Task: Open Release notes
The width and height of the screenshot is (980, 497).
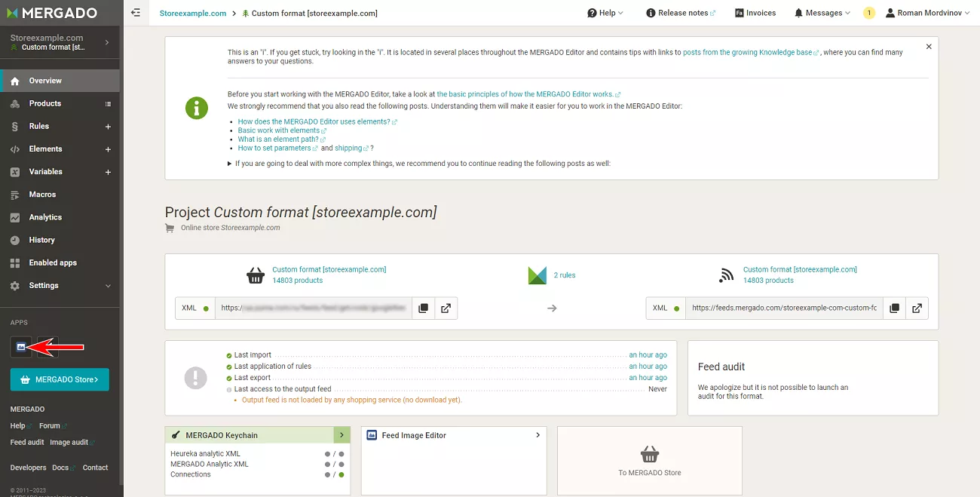Action: click(x=681, y=13)
